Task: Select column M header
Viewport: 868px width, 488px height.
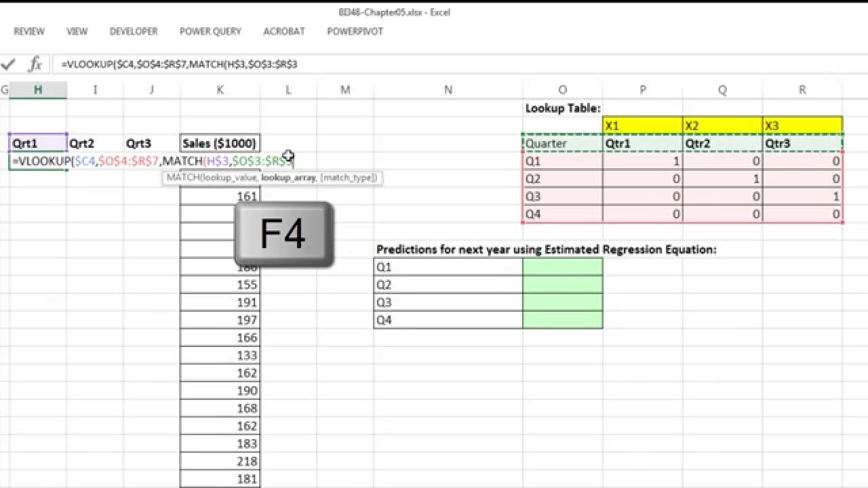Action: tap(345, 89)
